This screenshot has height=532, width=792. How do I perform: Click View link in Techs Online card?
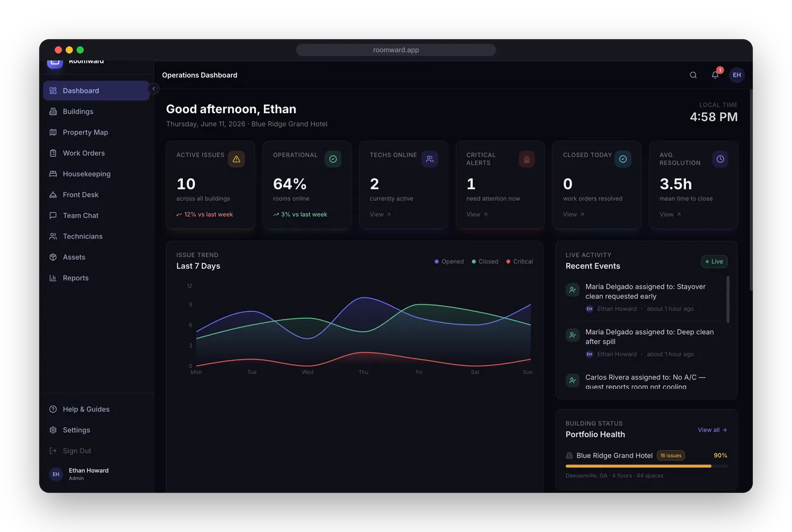pyautogui.click(x=380, y=214)
